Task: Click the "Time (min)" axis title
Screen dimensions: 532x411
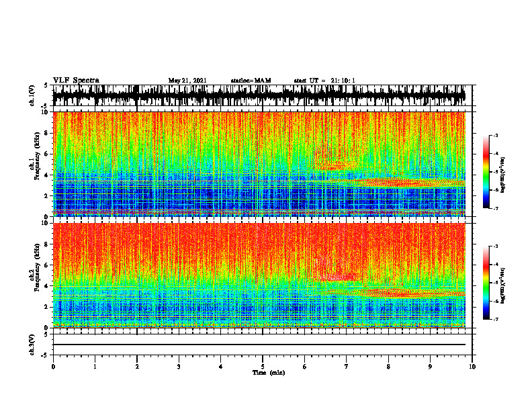Action: (269, 373)
